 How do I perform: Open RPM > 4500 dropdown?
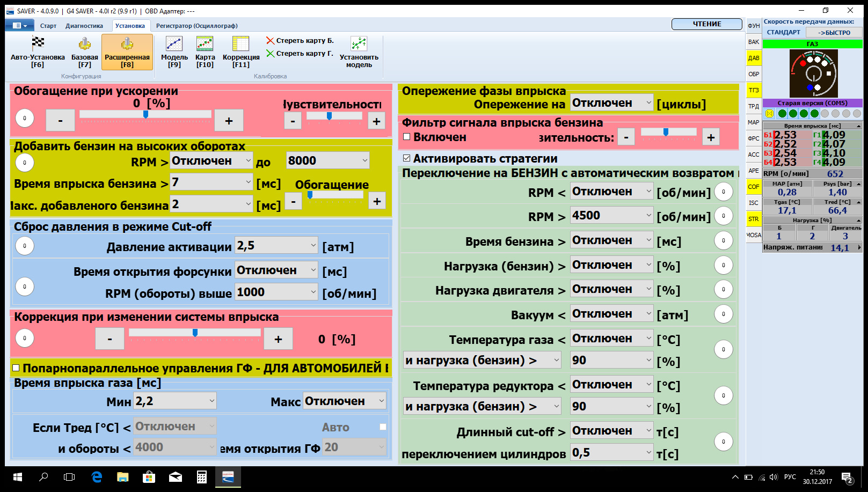[611, 216]
